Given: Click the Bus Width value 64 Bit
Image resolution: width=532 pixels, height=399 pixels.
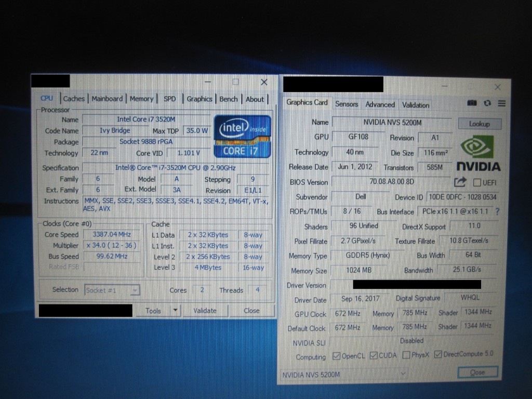Looking at the screenshot, I should (x=473, y=255).
